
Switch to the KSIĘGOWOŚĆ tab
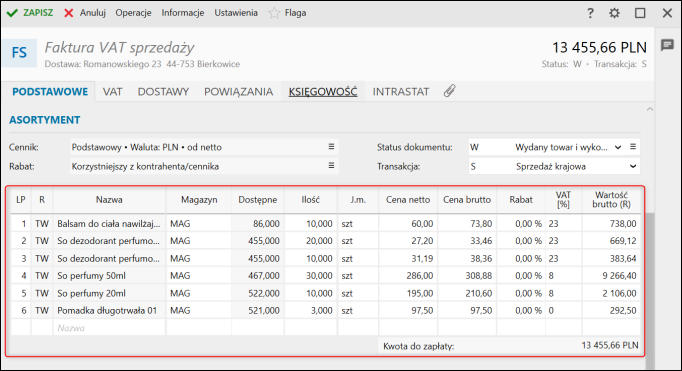pyautogui.click(x=323, y=92)
